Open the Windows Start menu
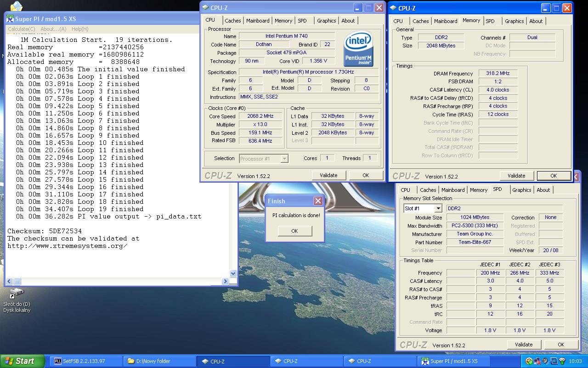 [22, 361]
